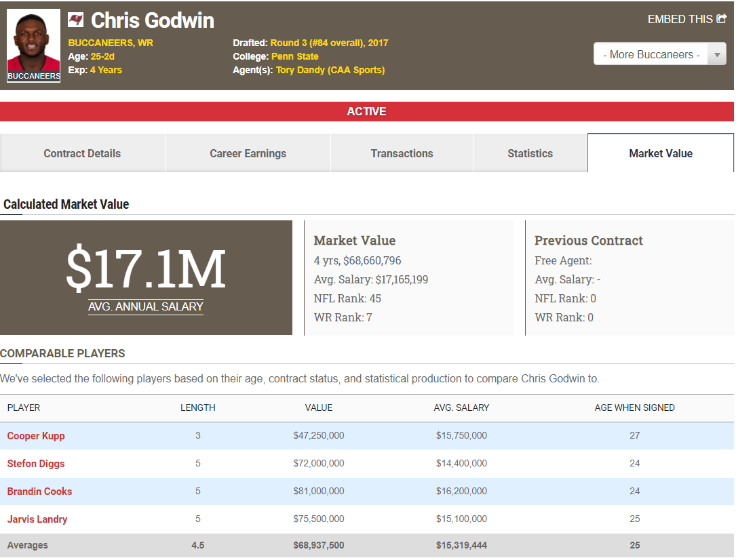Screen dimensions: 736x560
Task: Open the BUCCANEERS, WR team link
Action: tap(110, 43)
